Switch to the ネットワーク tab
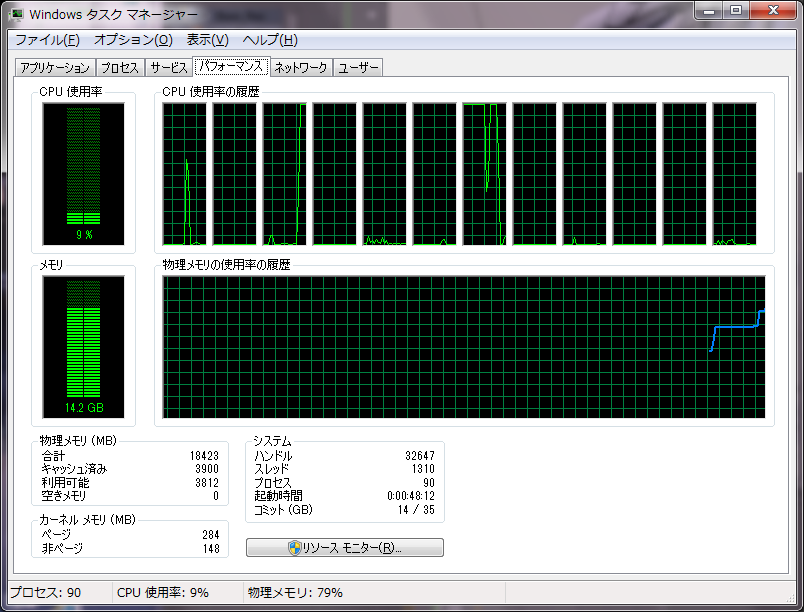The width and height of the screenshot is (804, 612). 301,68
